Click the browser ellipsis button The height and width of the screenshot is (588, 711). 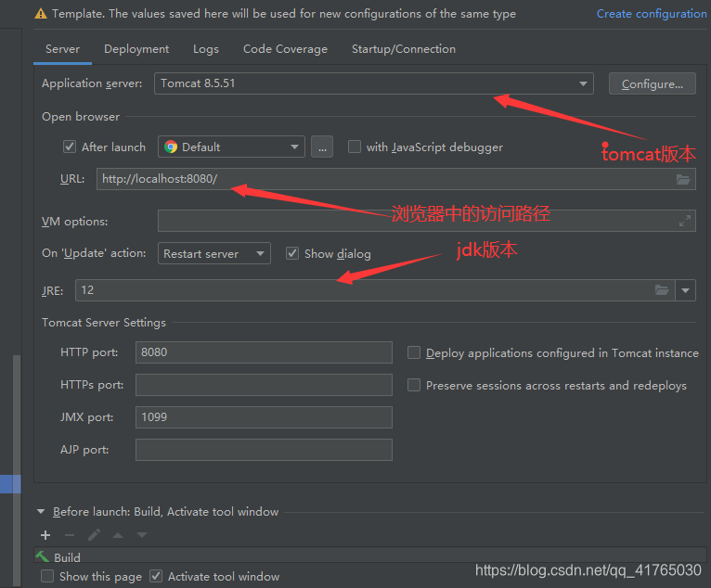point(322,147)
